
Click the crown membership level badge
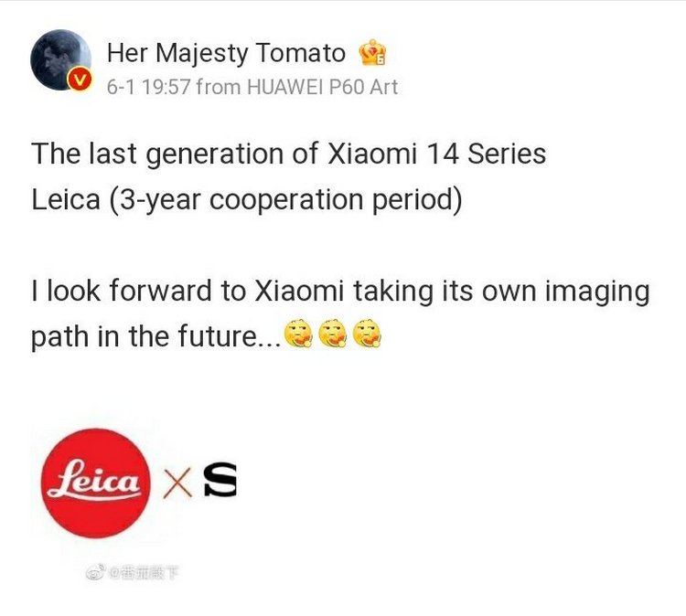tap(372, 52)
